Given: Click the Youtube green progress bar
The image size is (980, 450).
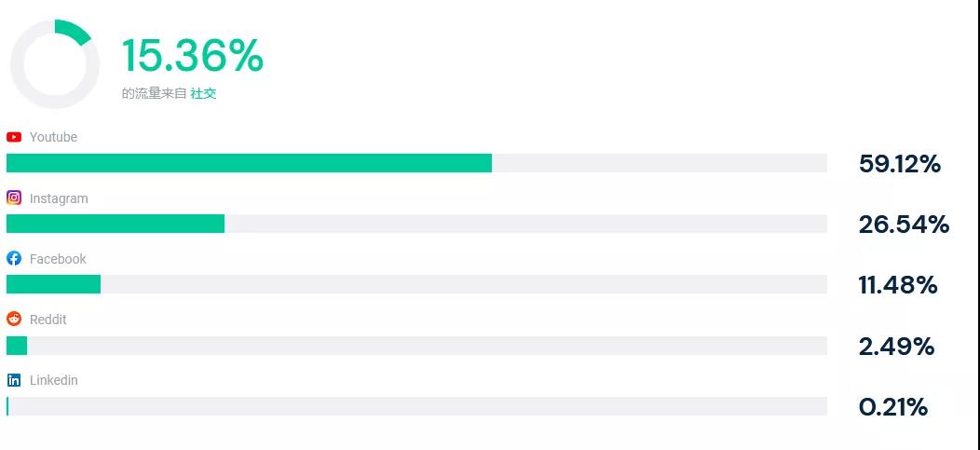Looking at the screenshot, I should click(x=249, y=163).
